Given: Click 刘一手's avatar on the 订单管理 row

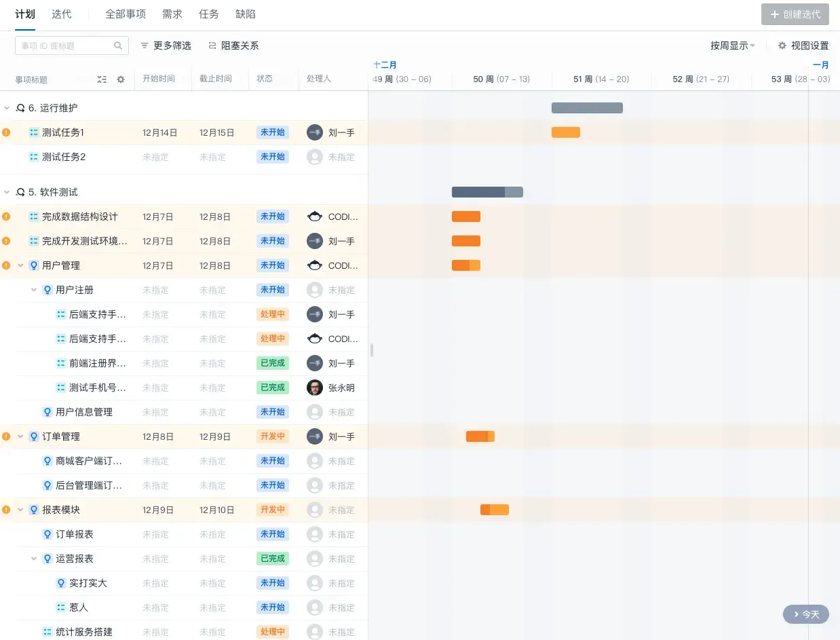Looking at the screenshot, I should pyautogui.click(x=315, y=436).
